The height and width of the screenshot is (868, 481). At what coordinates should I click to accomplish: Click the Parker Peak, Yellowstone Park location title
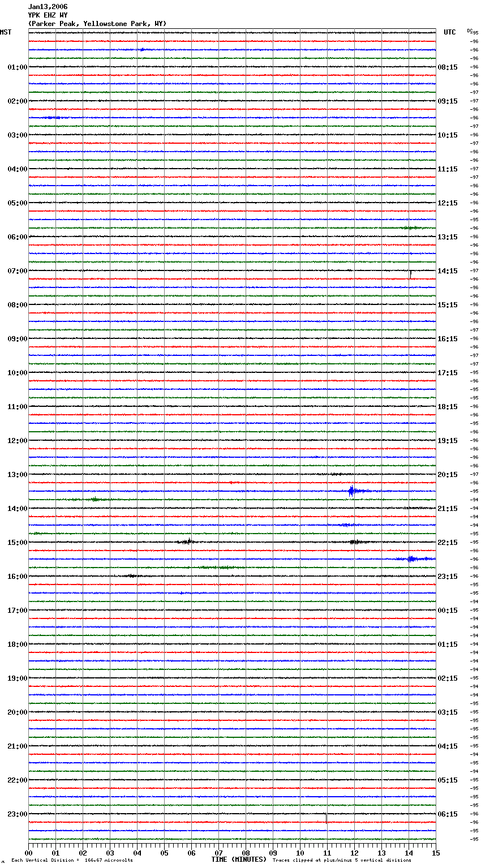pyautogui.click(x=97, y=24)
